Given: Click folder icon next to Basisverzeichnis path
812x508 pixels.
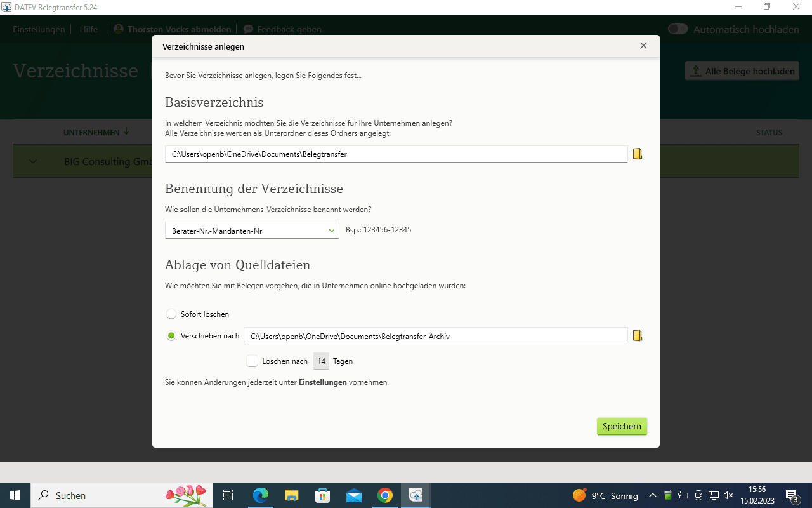Looking at the screenshot, I should [x=638, y=154].
